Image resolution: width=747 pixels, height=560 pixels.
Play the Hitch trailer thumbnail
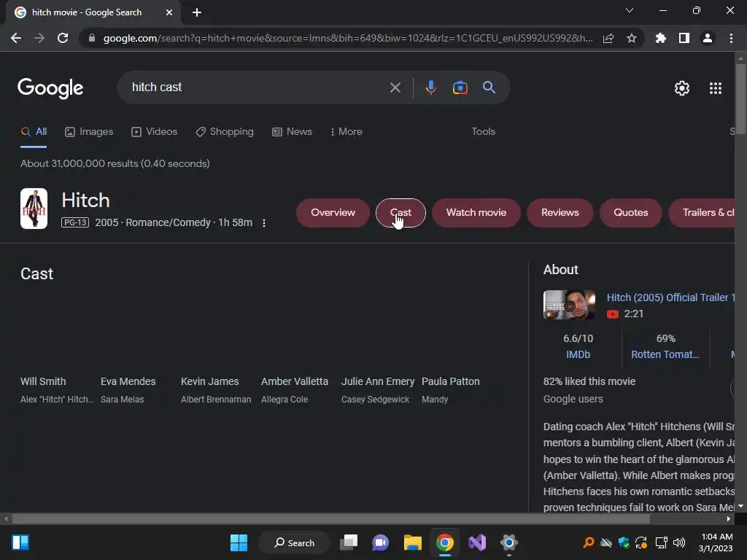(569, 305)
